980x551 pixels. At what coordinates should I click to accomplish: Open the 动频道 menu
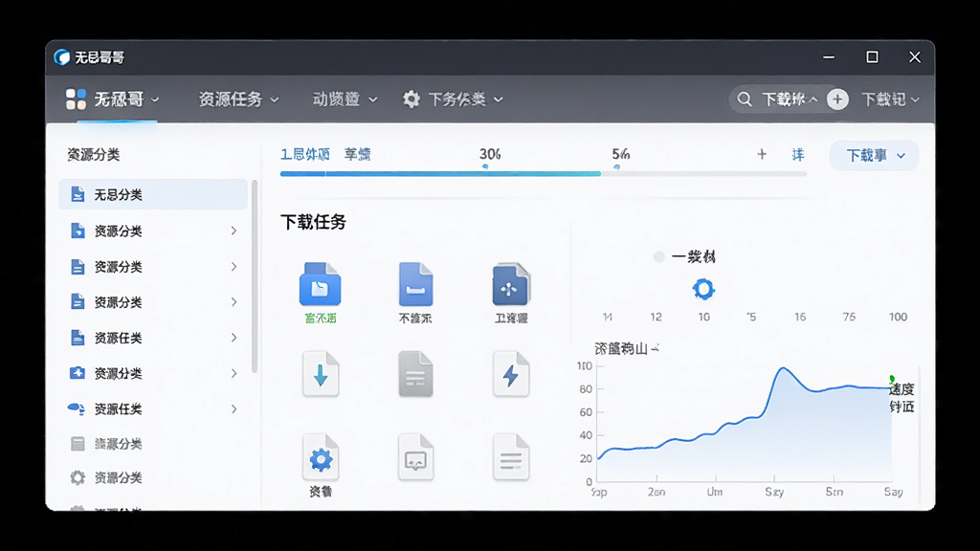click(345, 99)
